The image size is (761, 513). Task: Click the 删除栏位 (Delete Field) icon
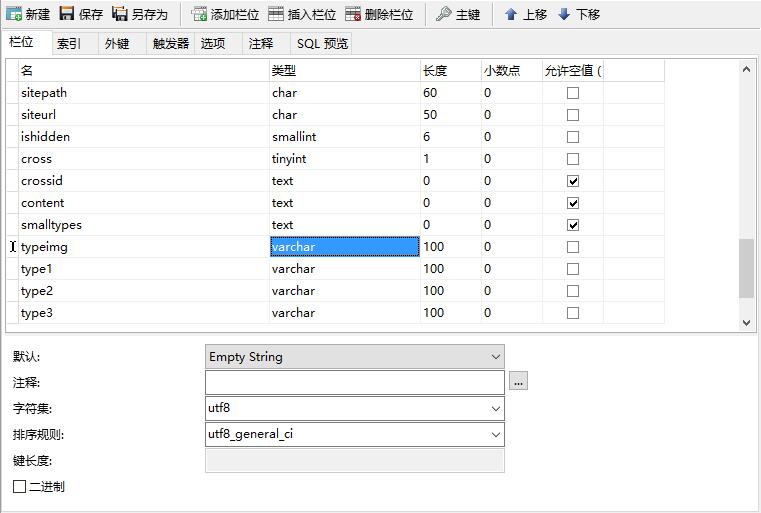click(x=353, y=14)
